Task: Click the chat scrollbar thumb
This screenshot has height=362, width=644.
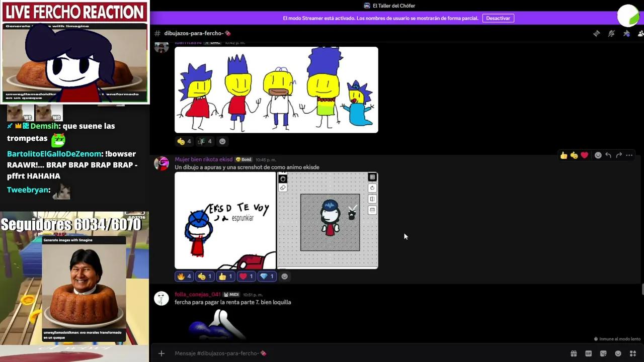Action: click(x=642, y=289)
